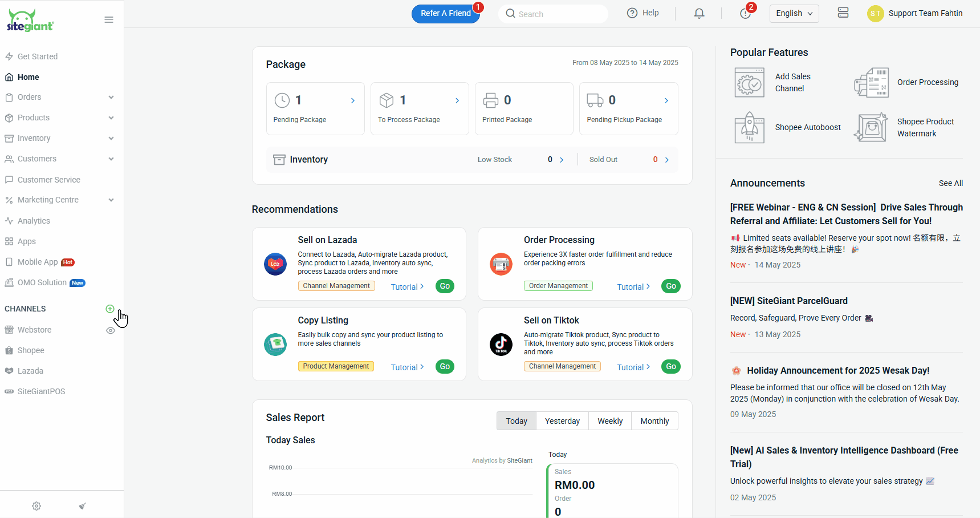
Task: Click the broom icon at the sidebar bottom
Action: pyautogui.click(x=83, y=506)
